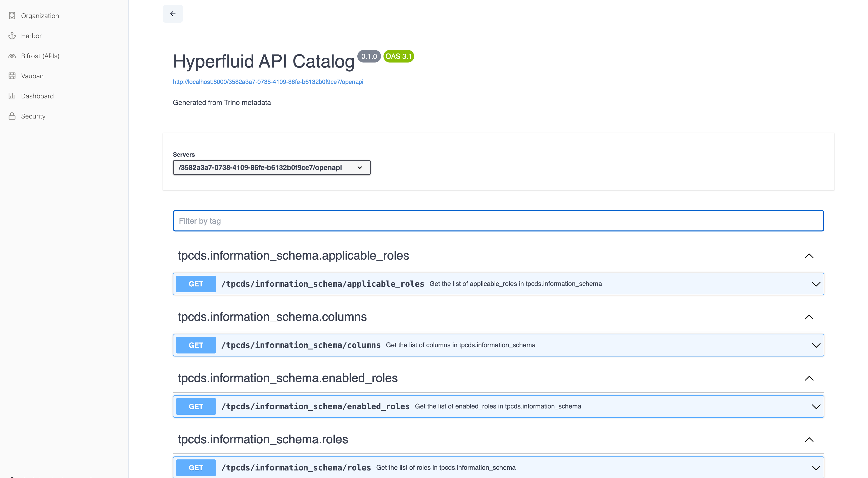Click the Dashboard bar chart icon
Image resolution: width=868 pixels, height=478 pixels.
tap(12, 96)
